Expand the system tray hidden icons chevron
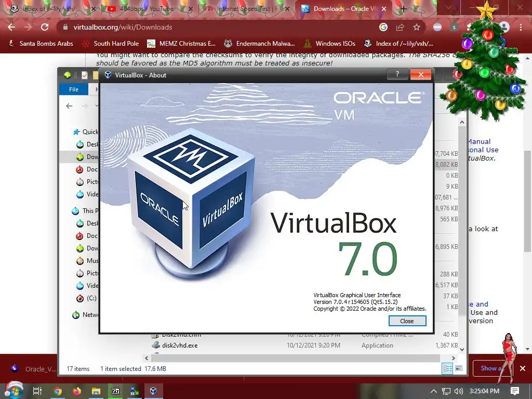 [434, 391]
